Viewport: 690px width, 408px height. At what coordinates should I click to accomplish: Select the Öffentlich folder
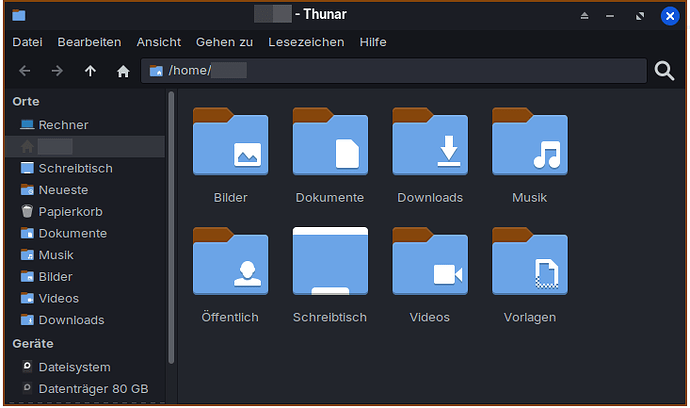tap(231, 276)
